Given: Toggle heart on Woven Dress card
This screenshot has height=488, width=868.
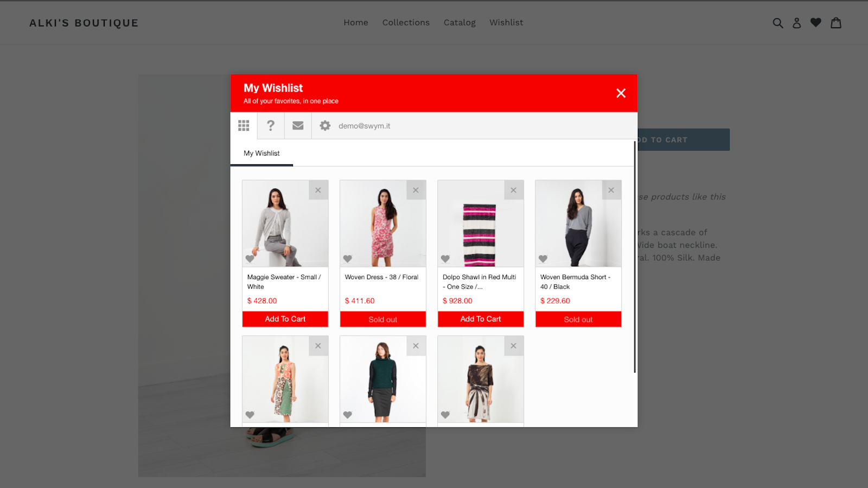Looking at the screenshot, I should click(348, 259).
